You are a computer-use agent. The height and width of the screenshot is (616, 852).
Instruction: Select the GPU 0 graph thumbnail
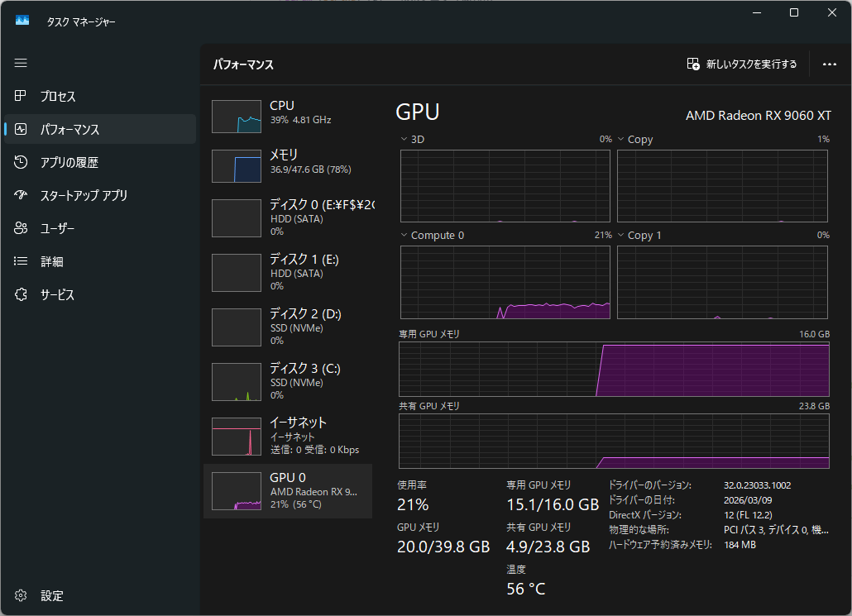[x=237, y=491]
